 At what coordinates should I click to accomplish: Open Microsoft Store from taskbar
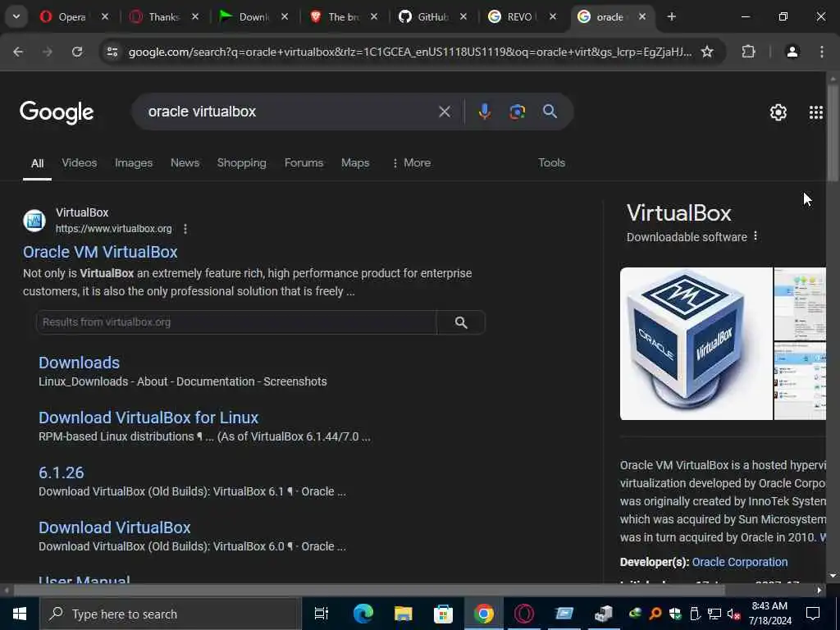(443, 614)
